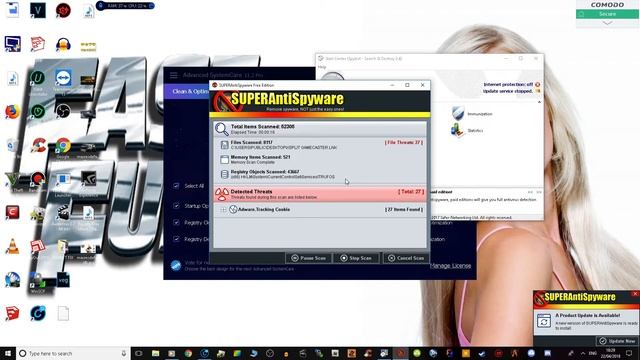Open Chrome from the taskbar
640x360 pixels.
click(x=188, y=353)
